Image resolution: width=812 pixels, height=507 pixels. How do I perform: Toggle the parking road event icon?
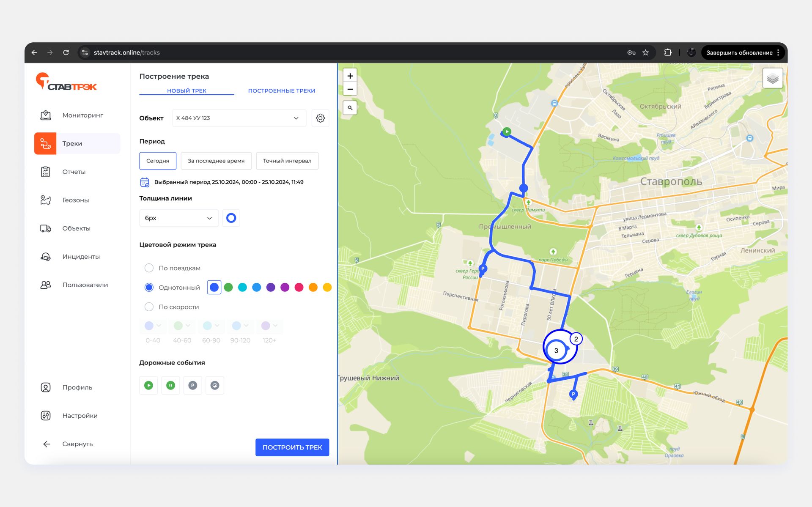(192, 385)
